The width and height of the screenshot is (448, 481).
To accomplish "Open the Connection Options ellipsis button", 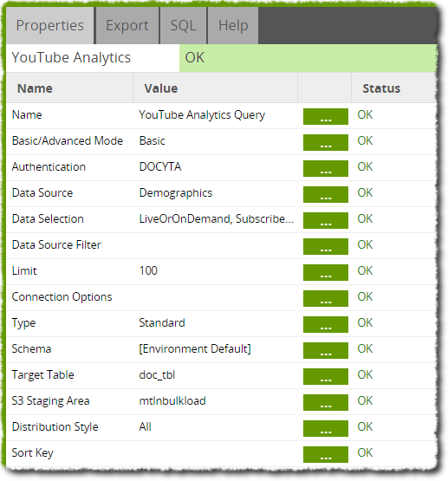I will click(x=326, y=298).
